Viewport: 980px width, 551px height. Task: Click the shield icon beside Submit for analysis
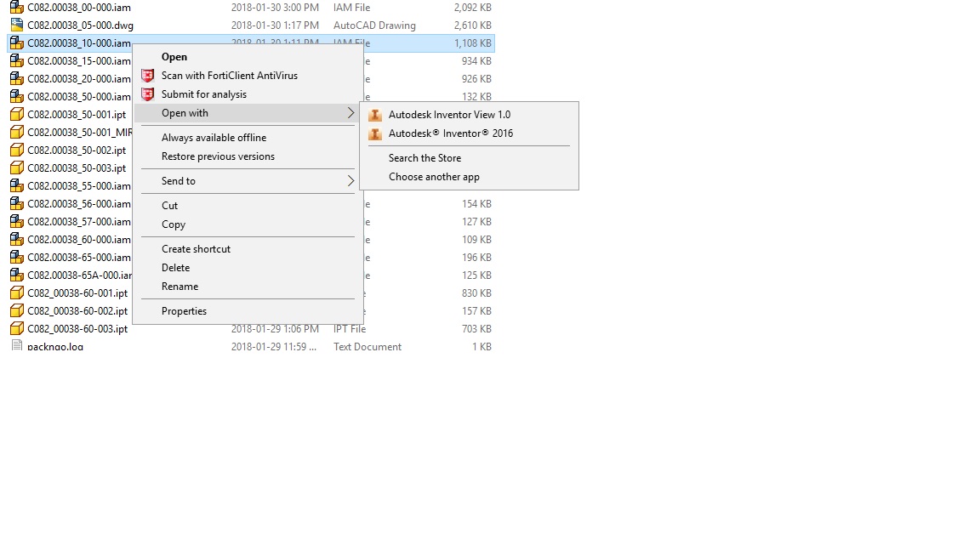coord(148,94)
